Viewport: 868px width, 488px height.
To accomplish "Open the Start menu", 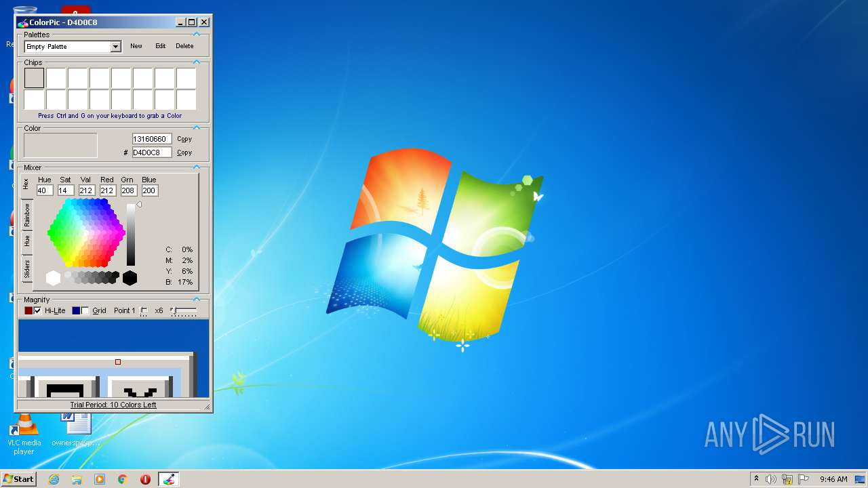I will coord(18,479).
